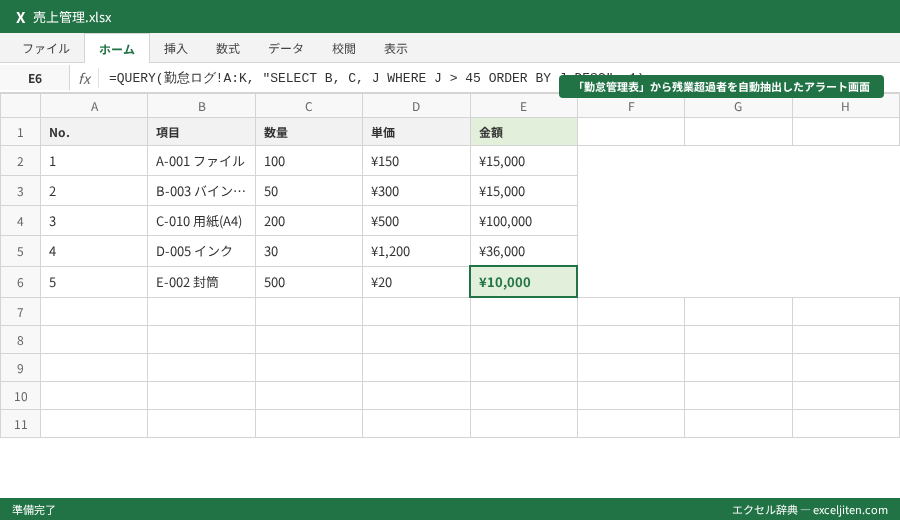
Task: Click the 売上管理.xlsx title
Action: [x=72, y=17]
